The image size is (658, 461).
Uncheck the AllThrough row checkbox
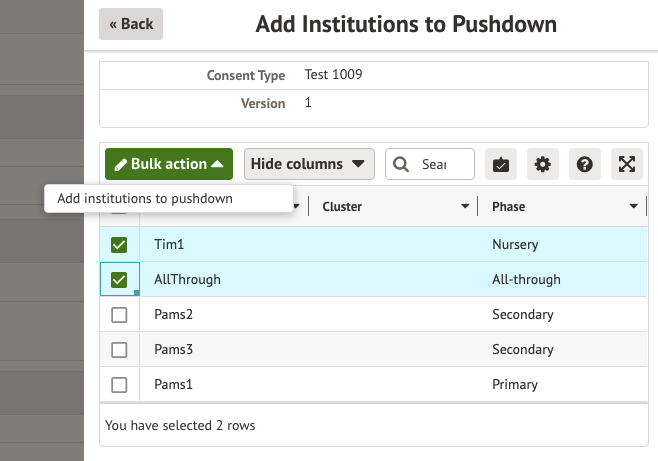[119, 280]
